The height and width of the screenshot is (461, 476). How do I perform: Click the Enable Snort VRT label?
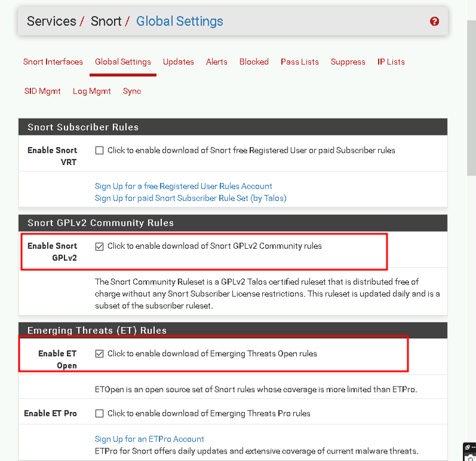pyautogui.click(x=52, y=156)
